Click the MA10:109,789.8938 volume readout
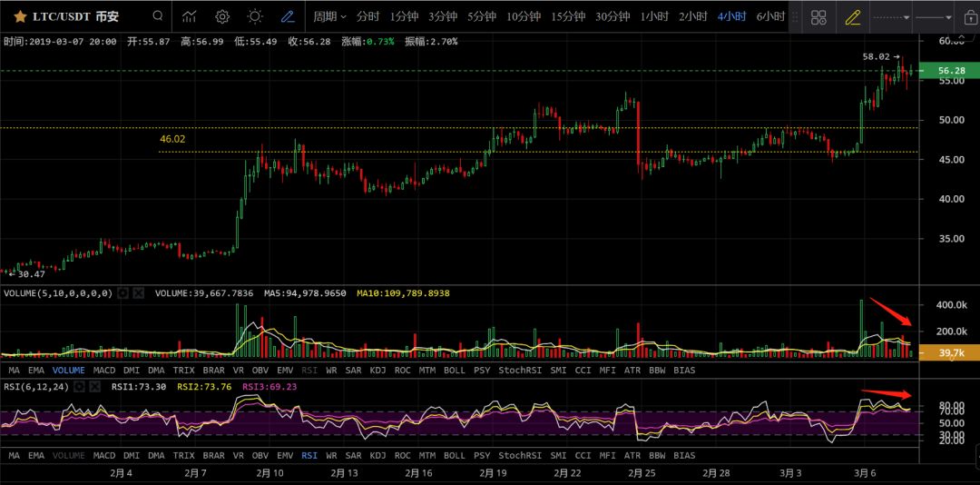The image size is (980, 485). click(x=403, y=292)
